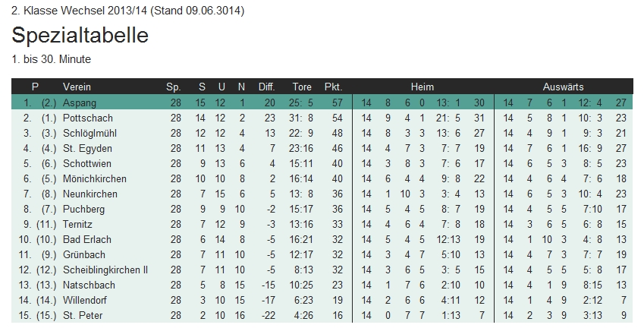Select the Neunkirchen team

coord(90,194)
